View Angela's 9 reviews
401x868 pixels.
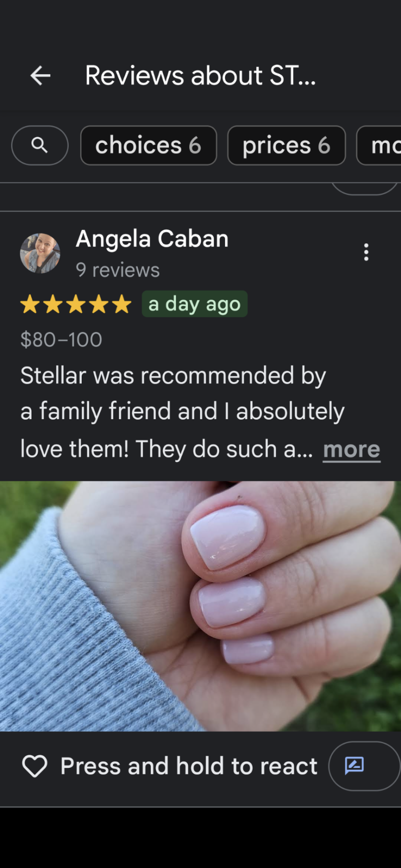point(118,270)
